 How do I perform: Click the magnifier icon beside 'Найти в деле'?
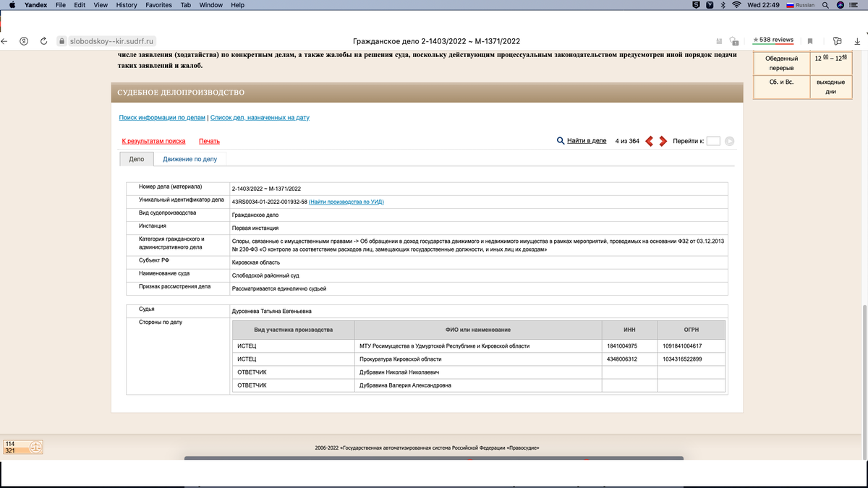pos(561,141)
